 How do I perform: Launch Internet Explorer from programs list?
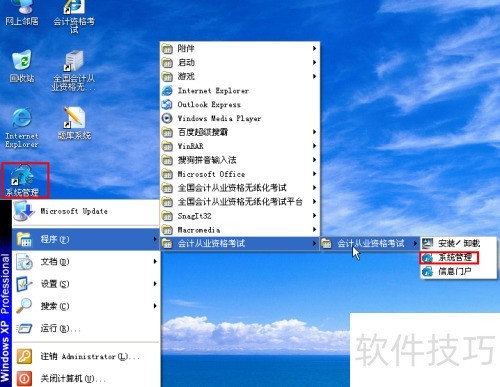240,90
